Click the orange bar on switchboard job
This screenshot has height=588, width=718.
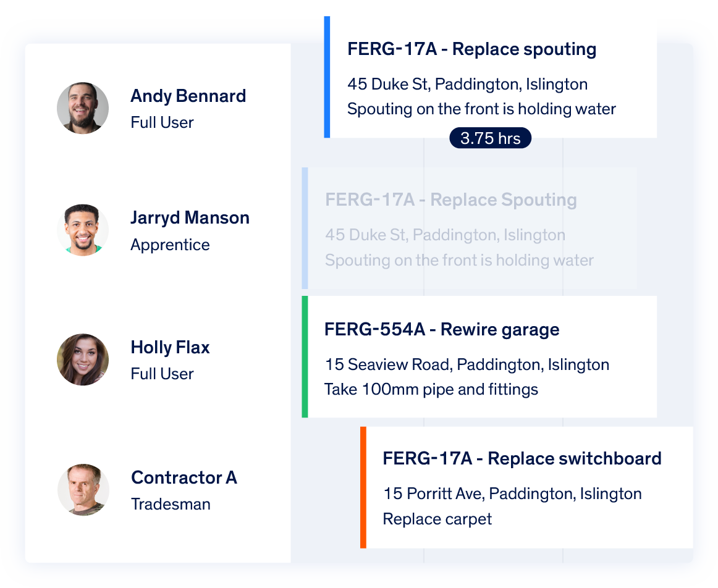[363, 487]
